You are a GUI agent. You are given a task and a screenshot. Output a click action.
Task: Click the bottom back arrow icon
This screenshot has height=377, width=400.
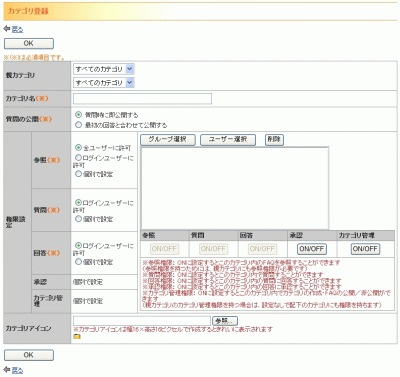pos(7,369)
